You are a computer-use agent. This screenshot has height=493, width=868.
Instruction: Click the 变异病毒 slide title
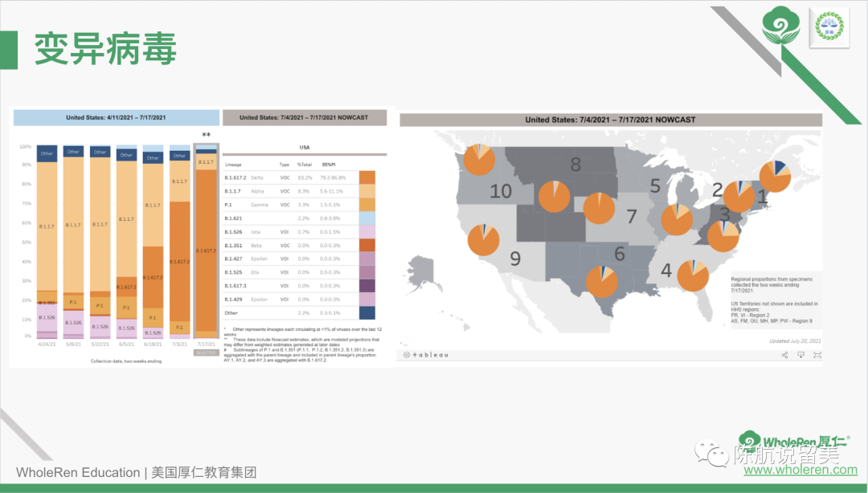tap(105, 50)
